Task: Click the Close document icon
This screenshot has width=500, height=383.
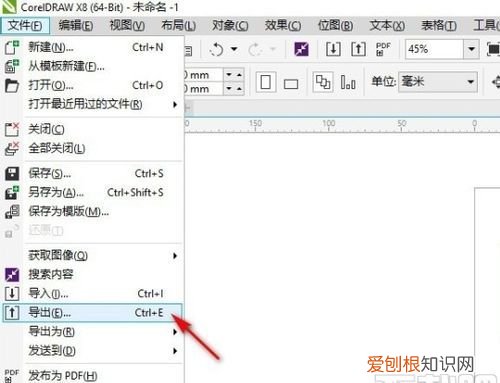Action: (x=12, y=129)
